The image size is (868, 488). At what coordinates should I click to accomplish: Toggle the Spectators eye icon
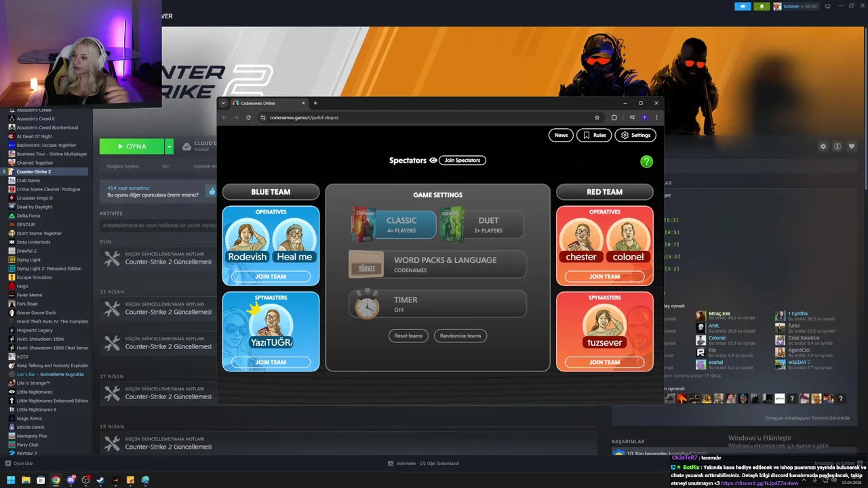click(x=433, y=161)
